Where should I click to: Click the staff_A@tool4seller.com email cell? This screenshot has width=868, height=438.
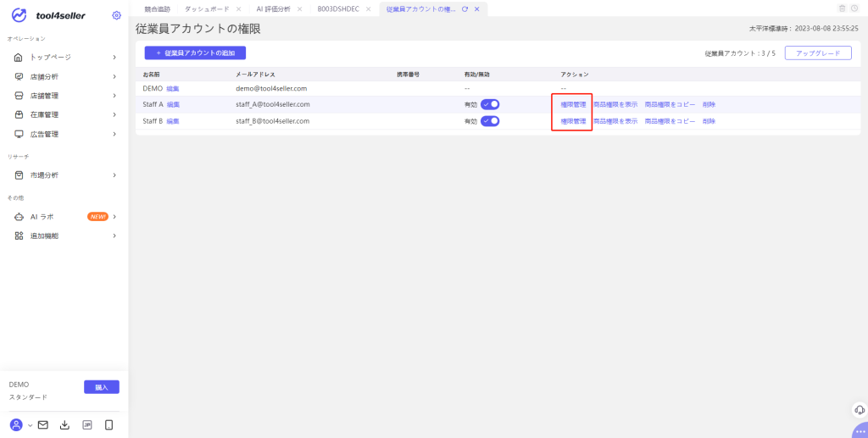[273, 104]
